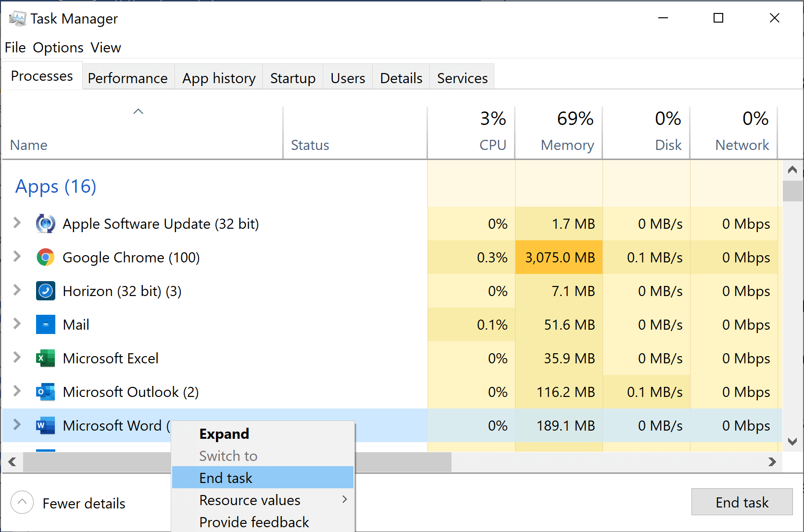Screen dimensions: 804x532
Task: Open the Startup tab
Action: coord(292,78)
